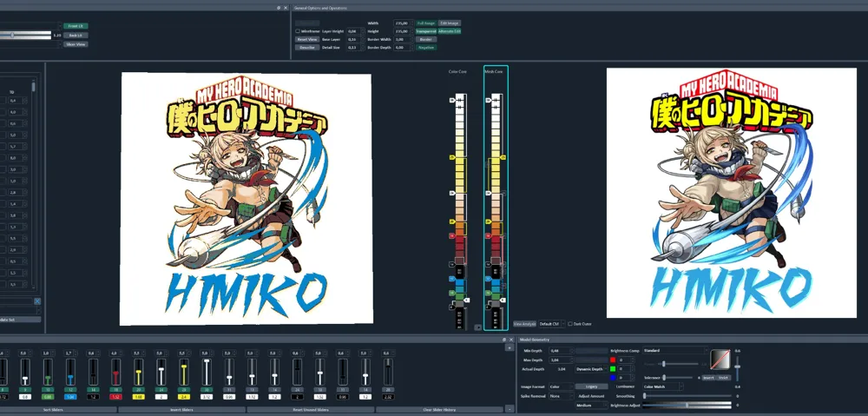868x416 pixels.
Task: Enable Front Lit view
Action: coord(76,26)
